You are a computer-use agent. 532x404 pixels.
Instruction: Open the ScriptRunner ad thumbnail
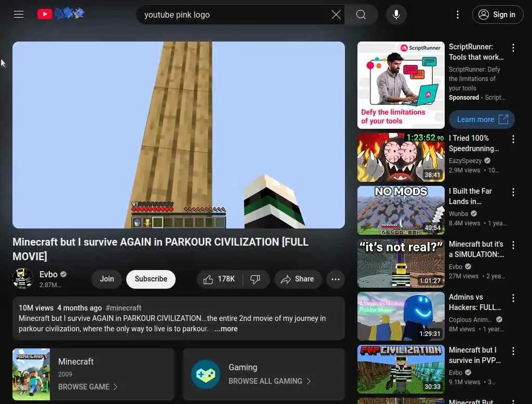pos(401,85)
